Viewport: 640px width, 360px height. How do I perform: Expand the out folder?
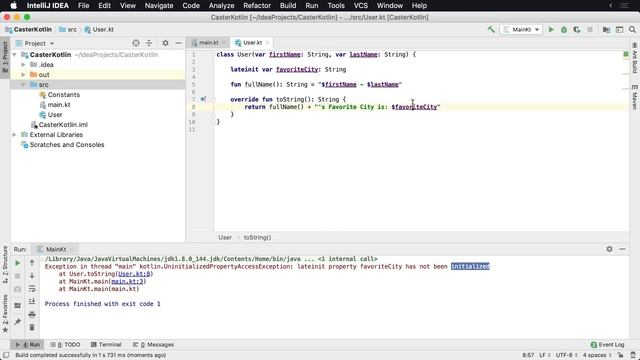pos(23,75)
